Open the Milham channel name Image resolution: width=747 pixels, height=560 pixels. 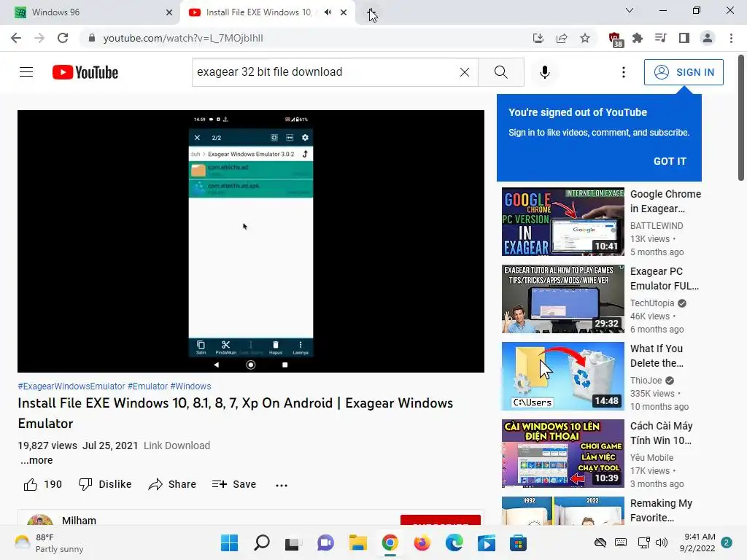point(79,520)
